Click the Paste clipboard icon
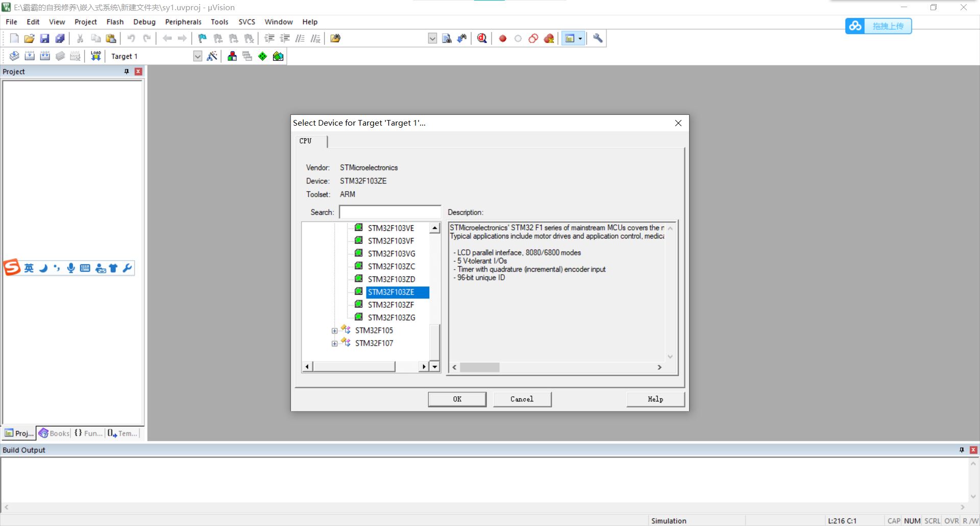The width and height of the screenshot is (980, 526). (x=111, y=38)
